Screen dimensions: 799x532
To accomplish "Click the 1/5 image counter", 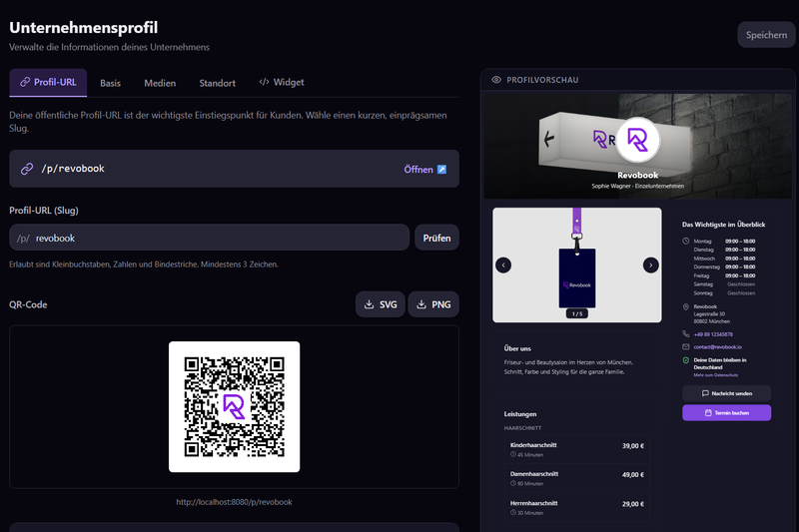I will [577, 314].
